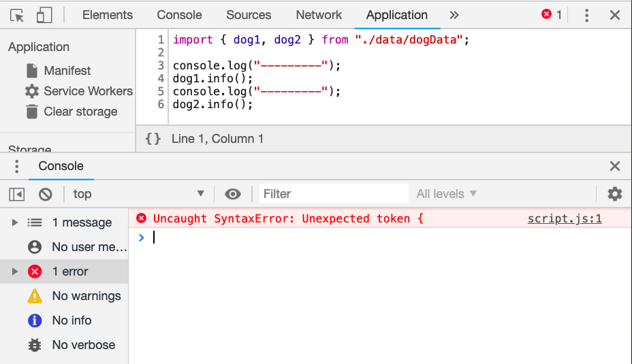632x364 pixels.
Task: Click the console Filter input field
Action: pyautogui.click(x=334, y=194)
